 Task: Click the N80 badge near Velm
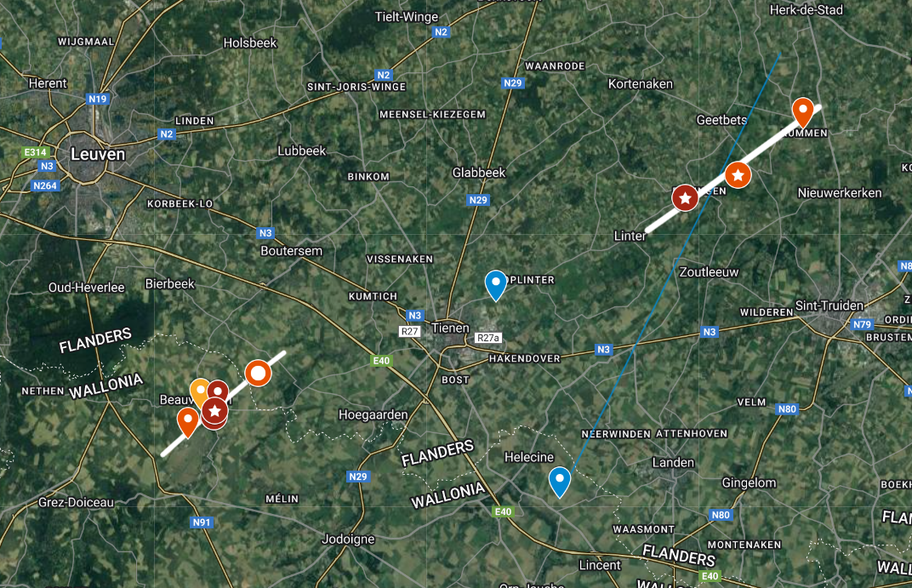[787, 408]
